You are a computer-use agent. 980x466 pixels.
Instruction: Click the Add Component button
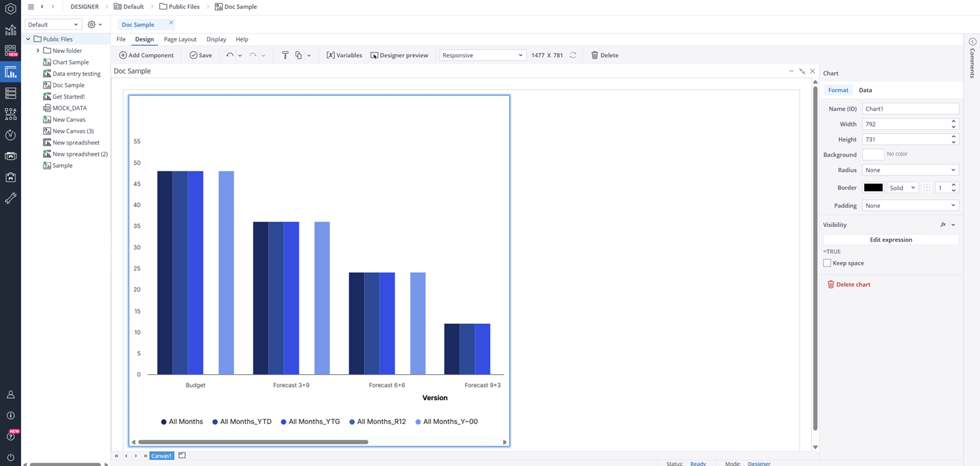147,55
